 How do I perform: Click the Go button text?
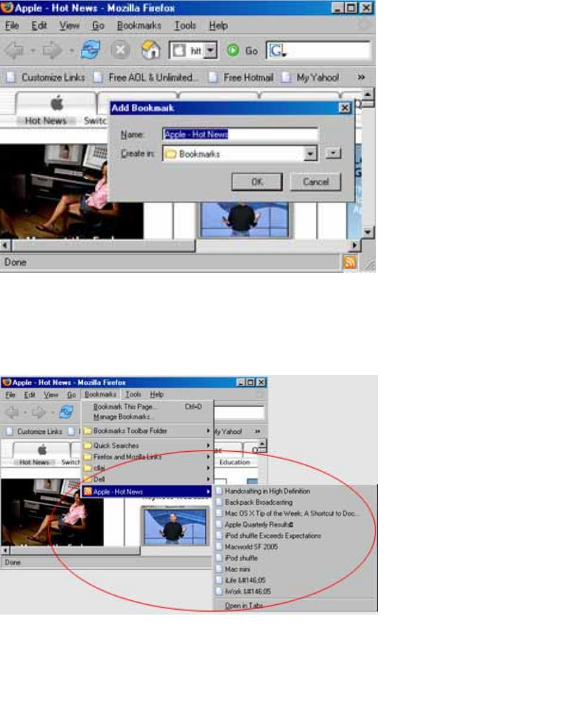[x=252, y=51]
